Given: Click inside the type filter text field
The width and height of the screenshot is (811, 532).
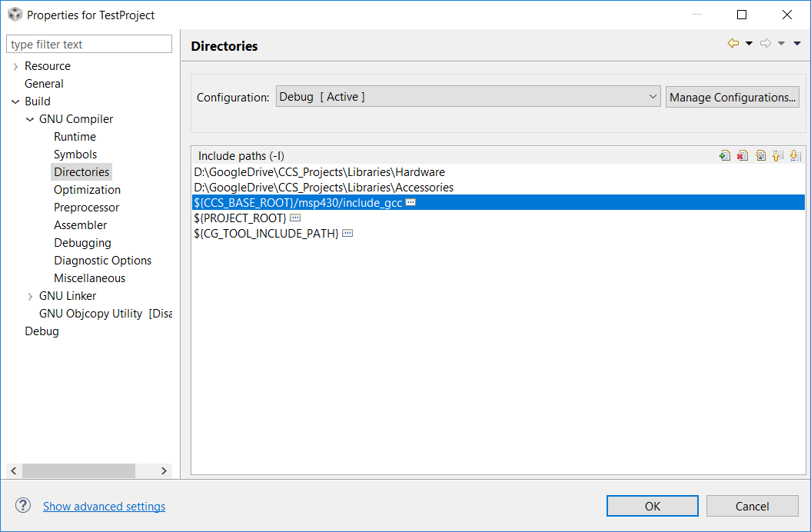Looking at the screenshot, I should click(x=88, y=44).
